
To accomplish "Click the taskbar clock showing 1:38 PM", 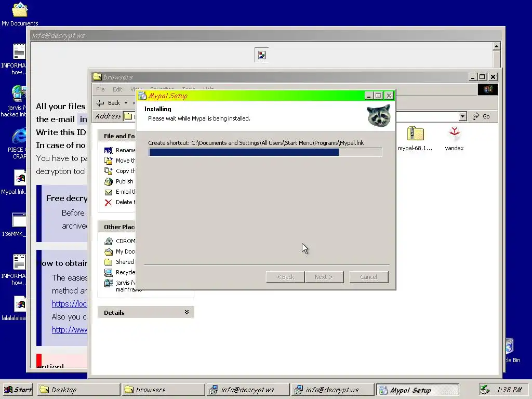I will coord(509,390).
